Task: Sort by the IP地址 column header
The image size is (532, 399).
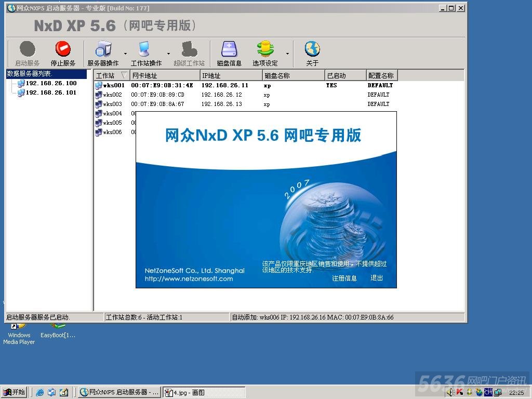Action: click(x=231, y=75)
